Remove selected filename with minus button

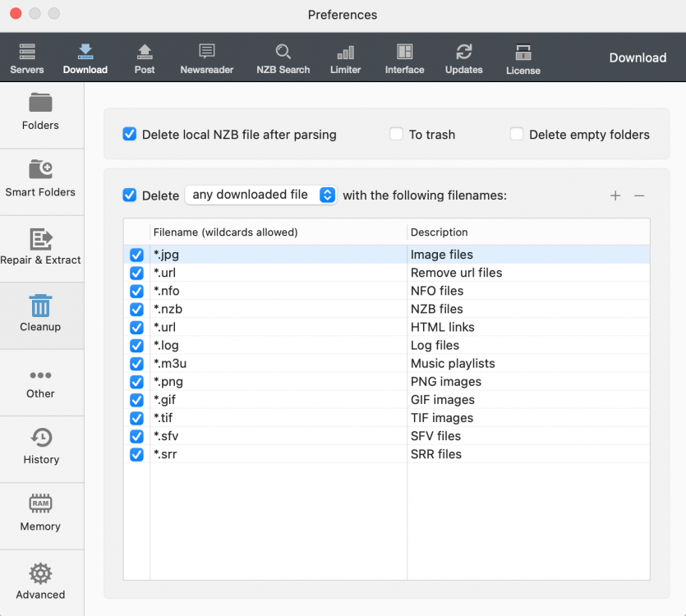(639, 195)
